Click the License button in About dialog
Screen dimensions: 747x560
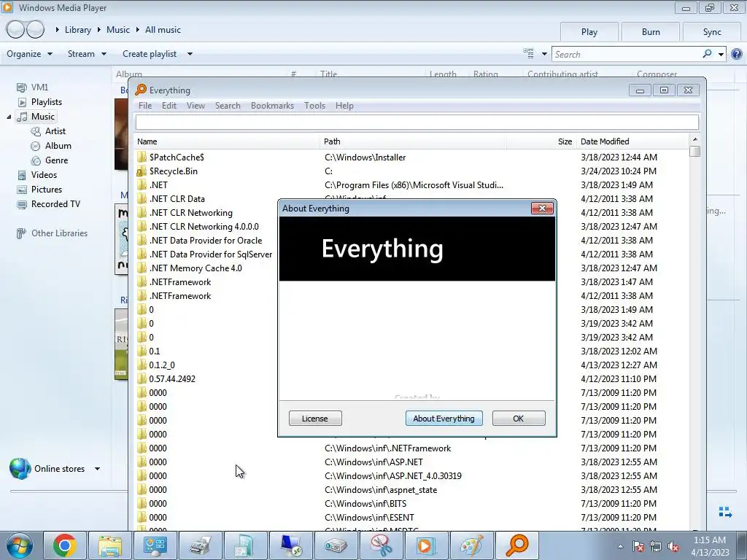pyautogui.click(x=315, y=419)
